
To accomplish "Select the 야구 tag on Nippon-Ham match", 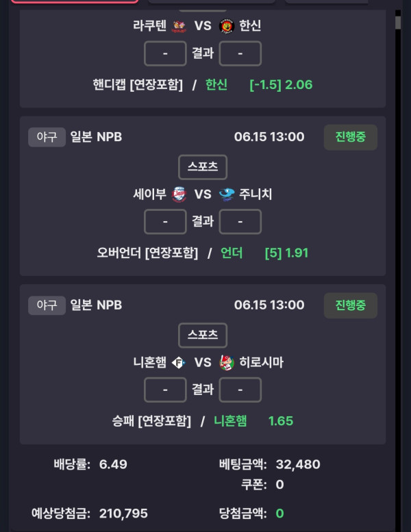I will [x=47, y=305].
